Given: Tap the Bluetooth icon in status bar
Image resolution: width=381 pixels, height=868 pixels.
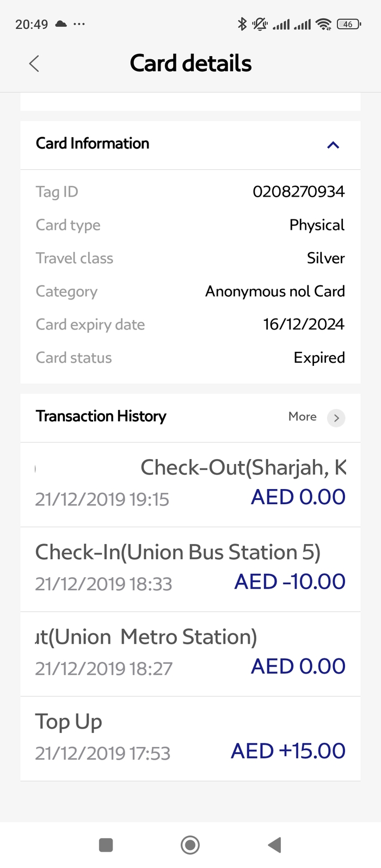Looking at the screenshot, I should pyautogui.click(x=242, y=24).
